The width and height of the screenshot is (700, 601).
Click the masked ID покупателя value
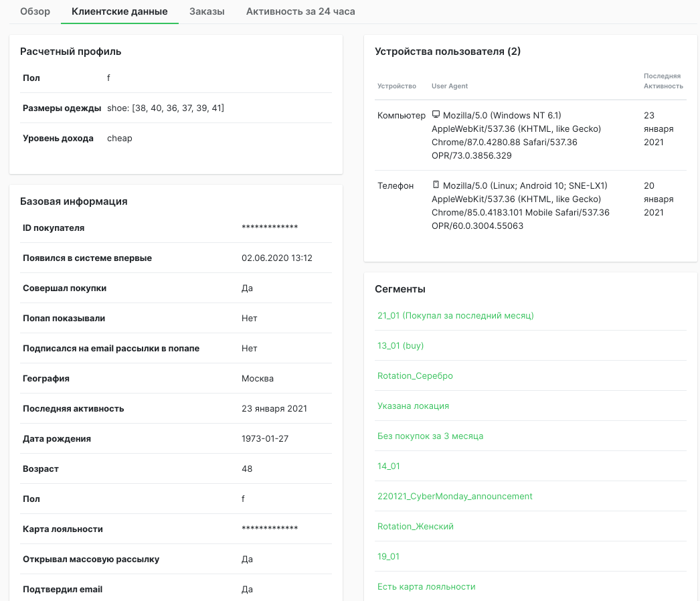270,228
